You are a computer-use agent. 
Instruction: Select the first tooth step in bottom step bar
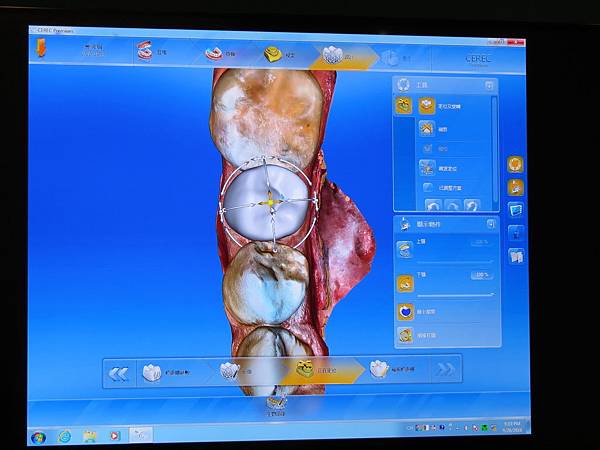166,373
